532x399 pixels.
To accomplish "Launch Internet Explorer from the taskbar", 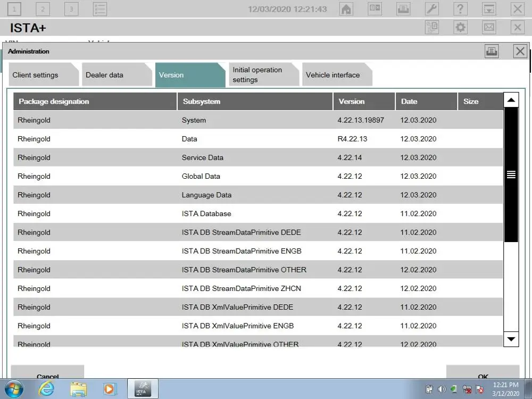I will point(46,389).
